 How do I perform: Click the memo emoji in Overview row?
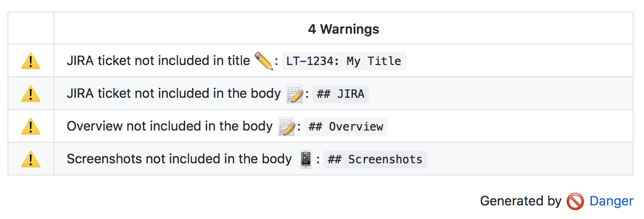pos(286,127)
